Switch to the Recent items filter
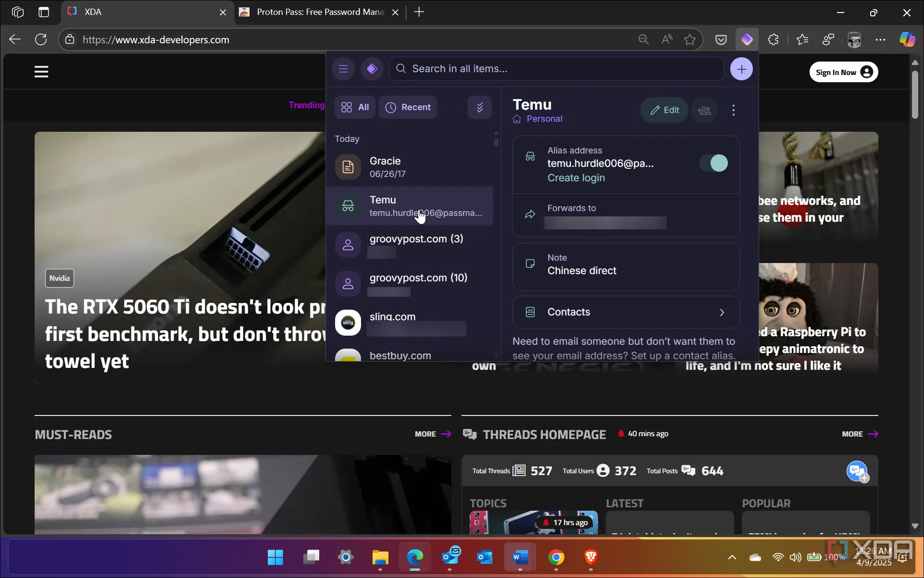 408,107
